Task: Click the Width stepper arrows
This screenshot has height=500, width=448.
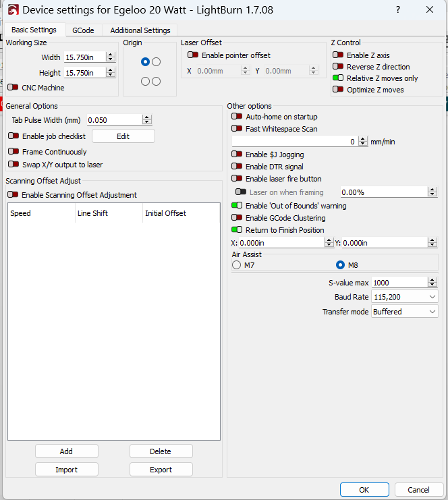Action: [x=111, y=57]
